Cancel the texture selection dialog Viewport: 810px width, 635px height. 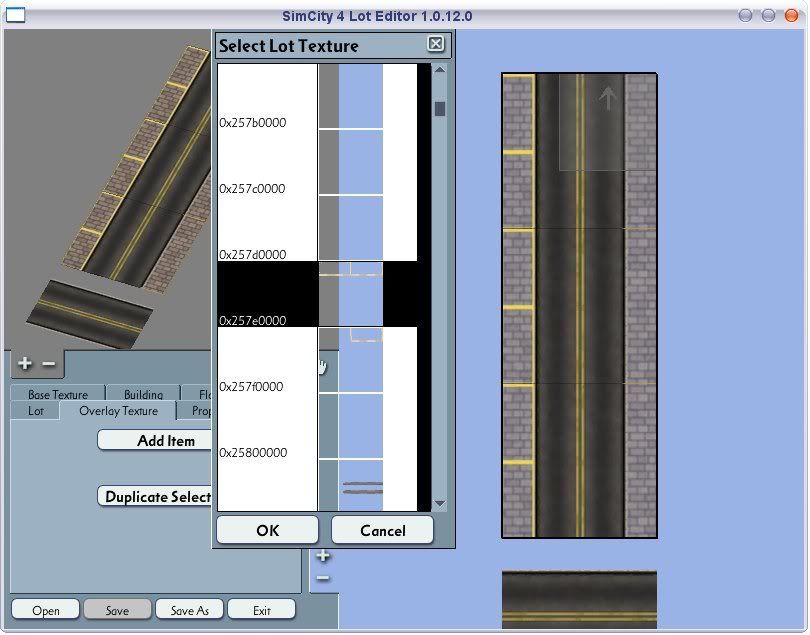tap(382, 530)
